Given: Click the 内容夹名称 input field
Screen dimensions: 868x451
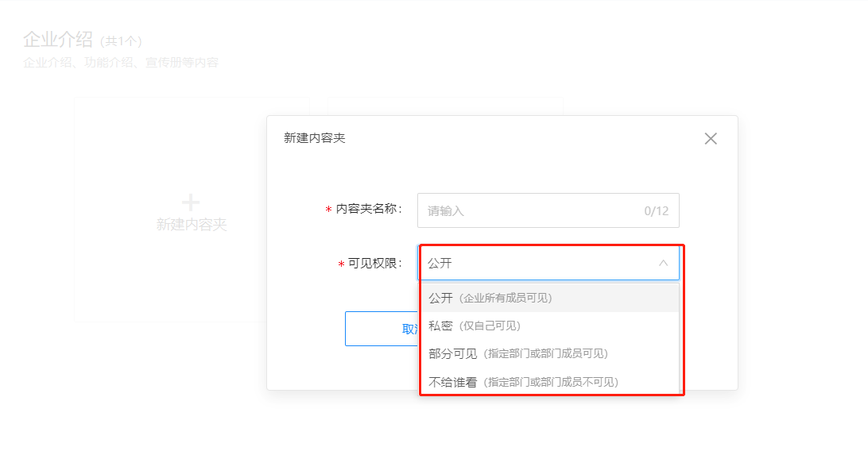Looking at the screenshot, I should [x=548, y=210].
